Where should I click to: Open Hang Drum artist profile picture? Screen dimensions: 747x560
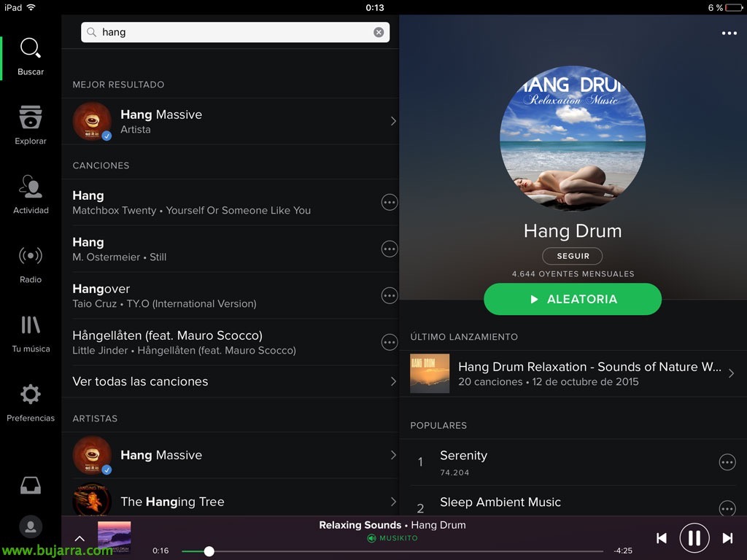pyautogui.click(x=573, y=138)
